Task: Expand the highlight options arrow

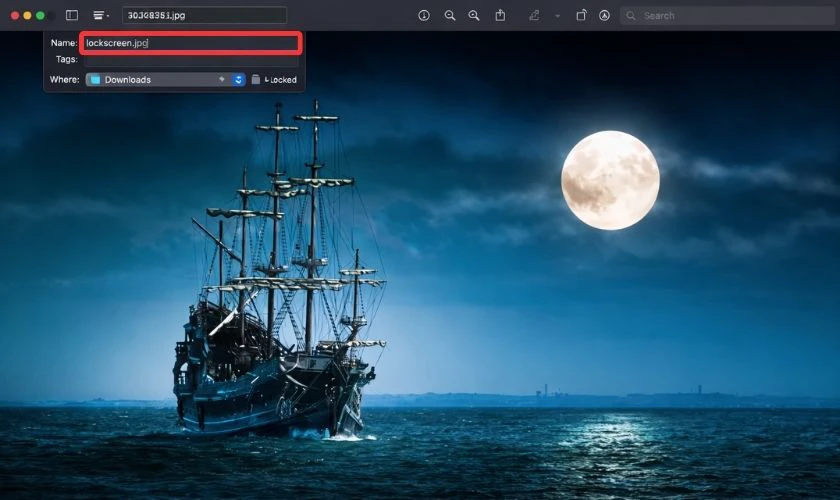Action: [557, 16]
